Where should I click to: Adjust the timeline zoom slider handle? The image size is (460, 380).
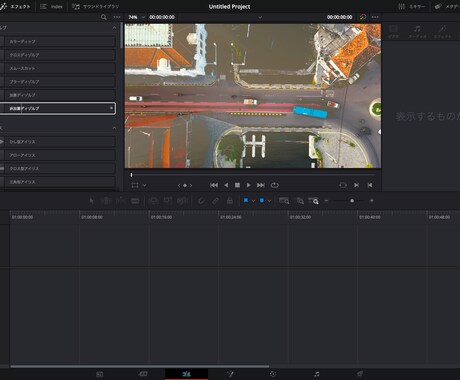(352, 201)
